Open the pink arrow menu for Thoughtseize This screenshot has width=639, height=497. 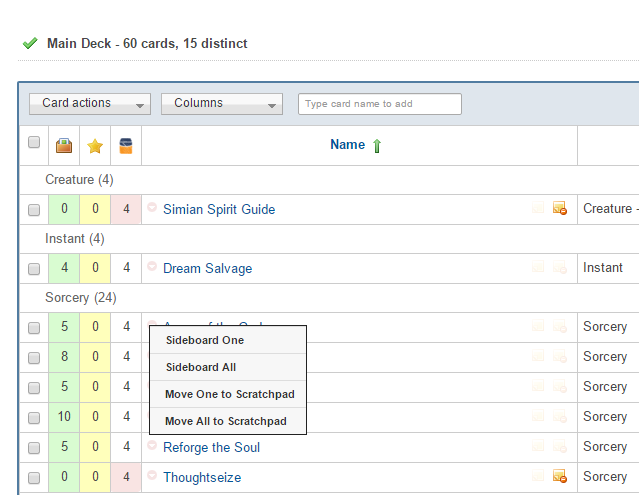152,477
